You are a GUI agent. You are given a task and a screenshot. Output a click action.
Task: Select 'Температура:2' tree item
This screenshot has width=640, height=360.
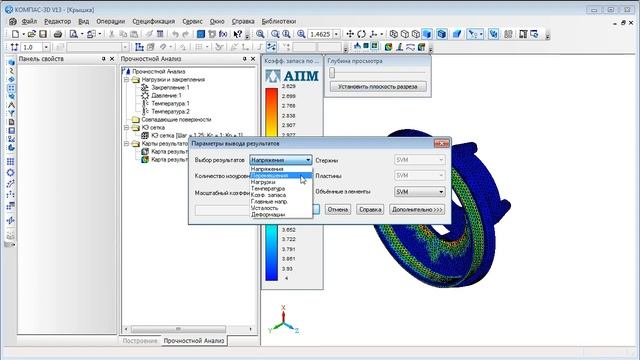[x=170, y=111]
